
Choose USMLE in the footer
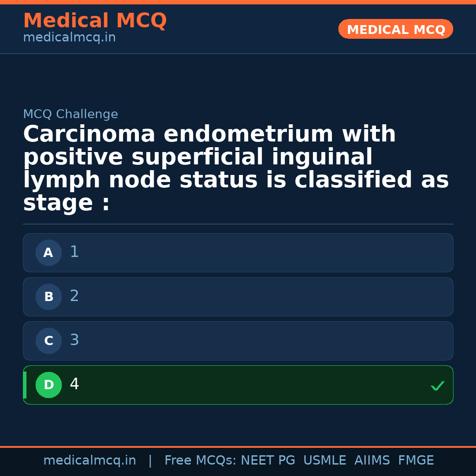324,461
